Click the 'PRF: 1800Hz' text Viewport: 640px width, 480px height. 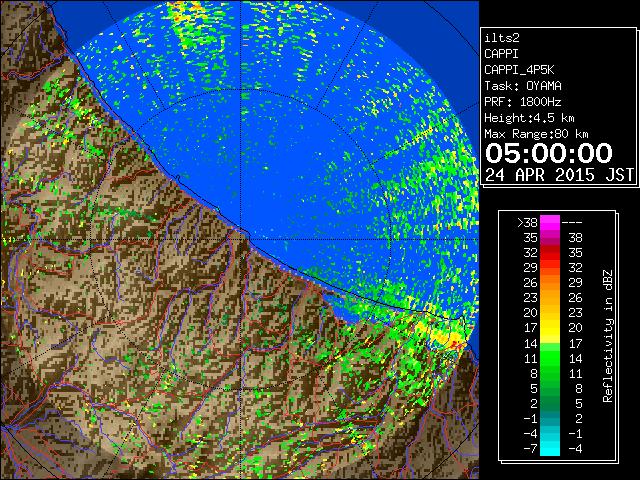pyautogui.click(x=522, y=102)
